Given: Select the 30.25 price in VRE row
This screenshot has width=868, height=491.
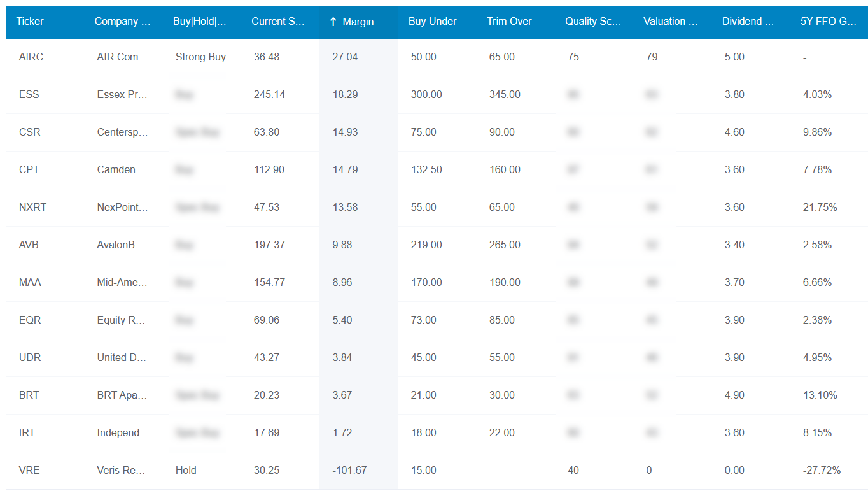Looking at the screenshot, I should point(267,471).
